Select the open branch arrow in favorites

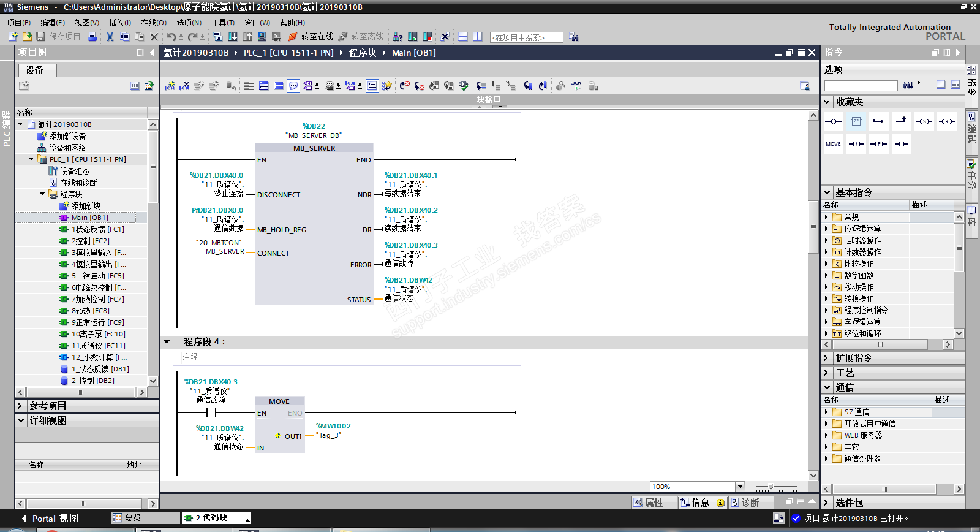(x=878, y=121)
